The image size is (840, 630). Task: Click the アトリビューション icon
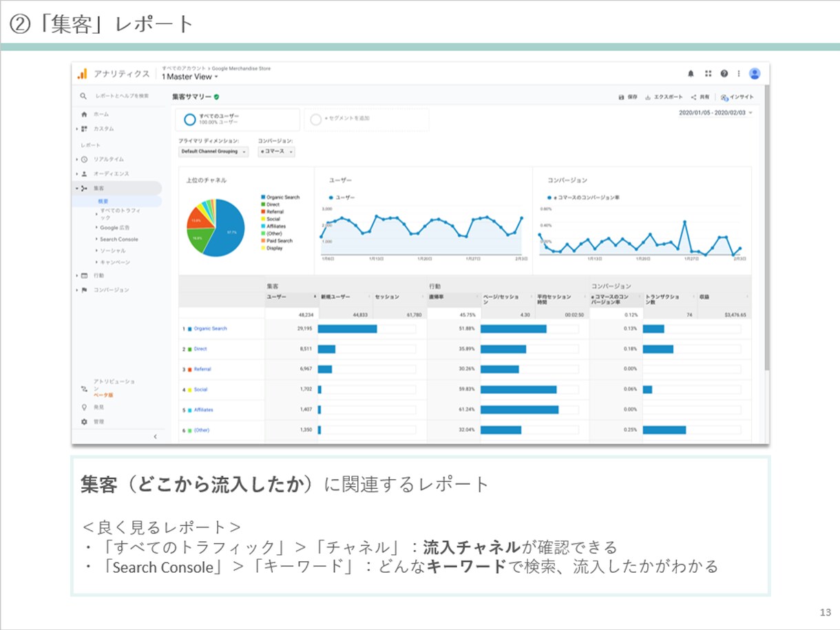[84, 388]
